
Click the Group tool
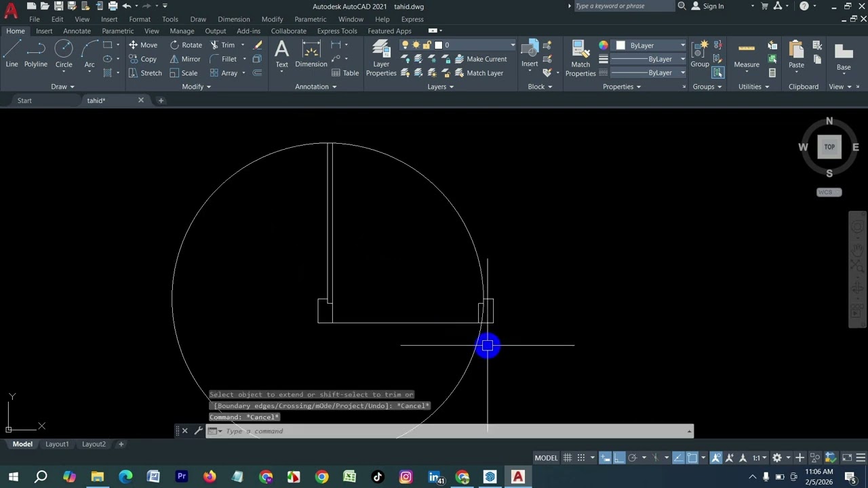(x=700, y=54)
